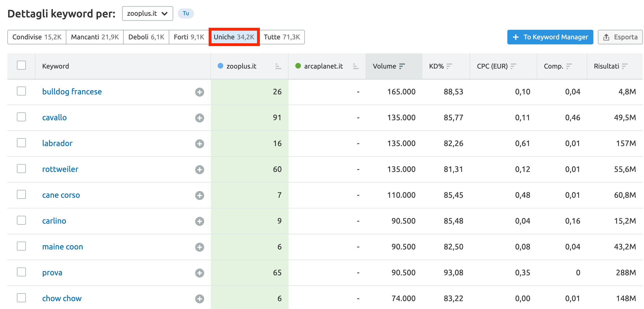Open cane corso keyword link
644x309 pixels.
pos(61,195)
